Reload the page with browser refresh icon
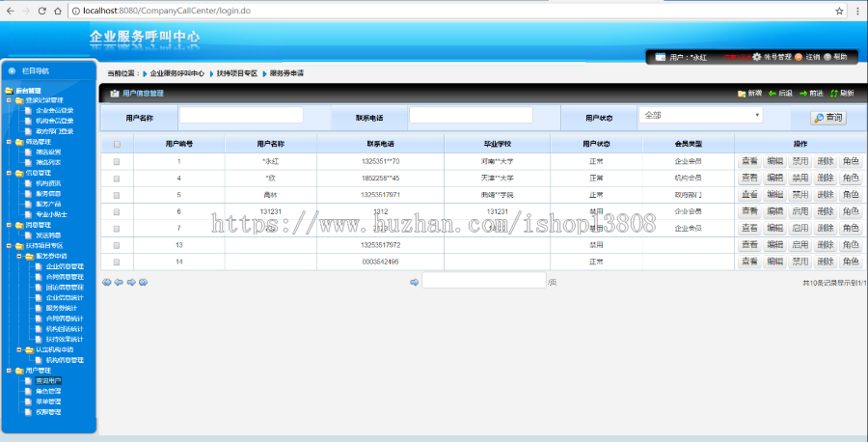The height and width of the screenshot is (442, 868). pyautogui.click(x=42, y=11)
